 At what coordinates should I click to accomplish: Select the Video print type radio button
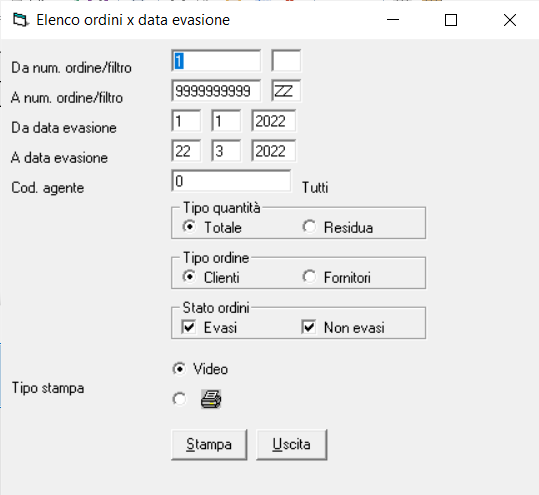pos(179,369)
